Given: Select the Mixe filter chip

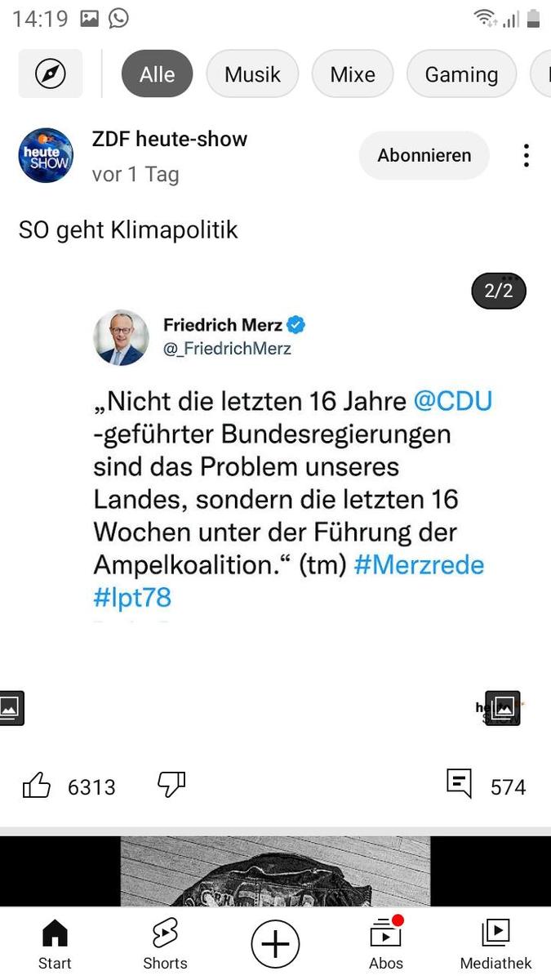Looking at the screenshot, I should point(353,74).
